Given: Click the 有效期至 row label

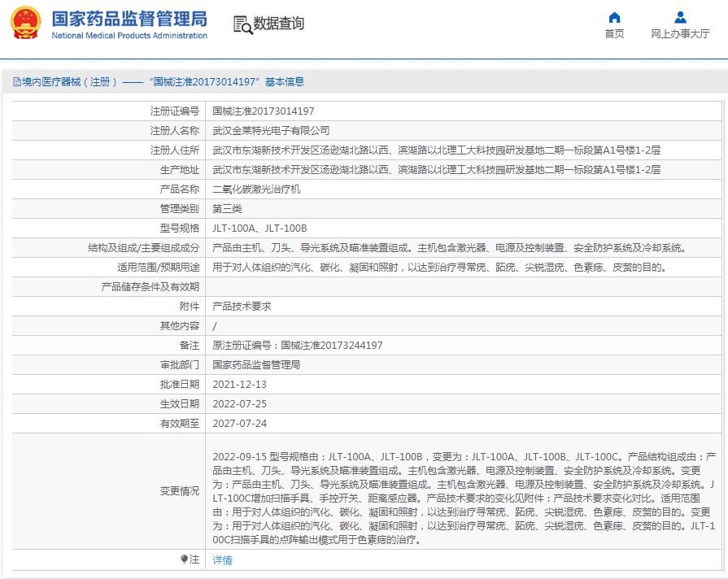Looking at the screenshot, I should [180, 424].
